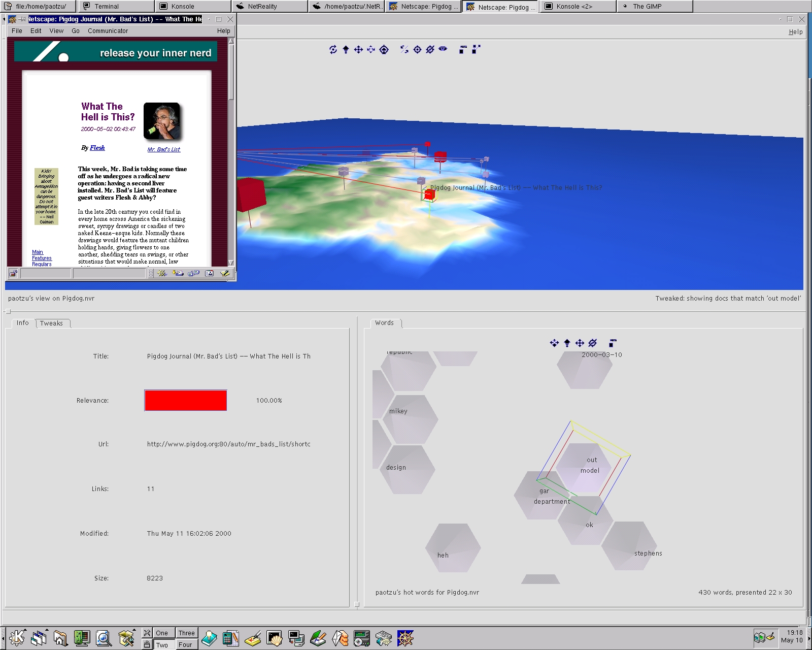812x650 pixels.
Task: Click the slash with curved arrows icon
Action: click(x=404, y=49)
